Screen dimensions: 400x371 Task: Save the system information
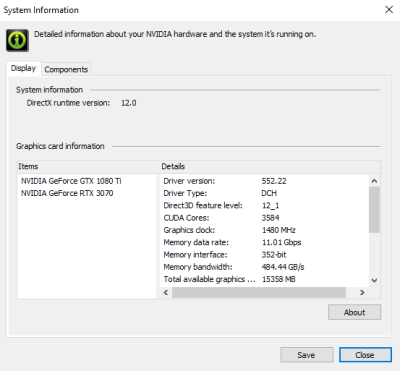(x=307, y=355)
